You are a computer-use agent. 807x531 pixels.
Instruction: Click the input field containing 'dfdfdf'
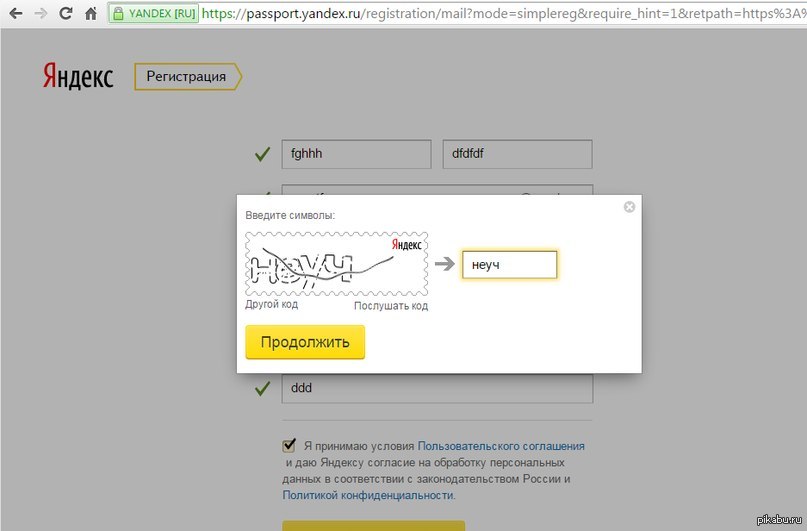pyautogui.click(x=517, y=155)
